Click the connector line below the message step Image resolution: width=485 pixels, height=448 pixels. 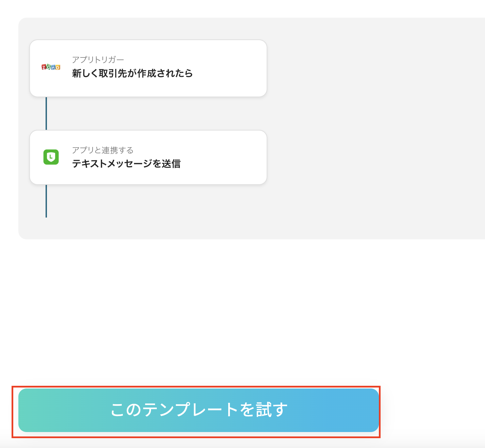click(46, 201)
